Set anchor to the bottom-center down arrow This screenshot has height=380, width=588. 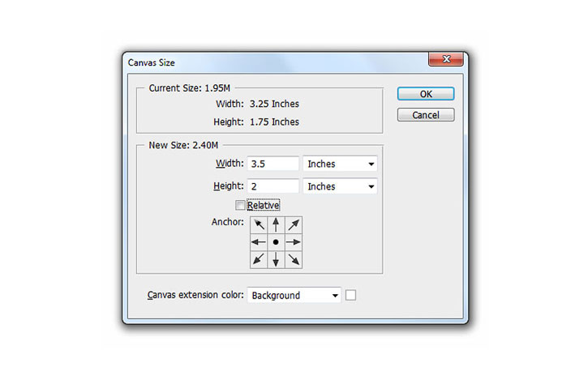pos(276,259)
